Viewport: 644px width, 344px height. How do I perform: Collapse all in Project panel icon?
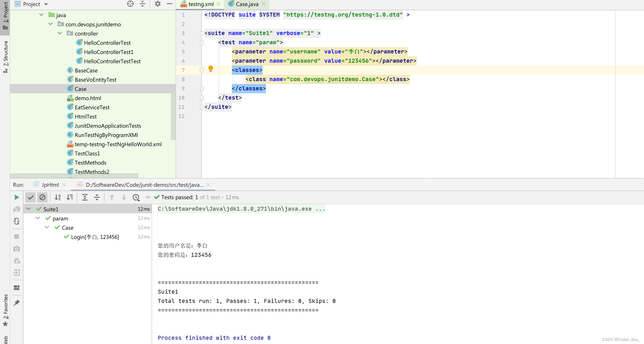point(142,4)
